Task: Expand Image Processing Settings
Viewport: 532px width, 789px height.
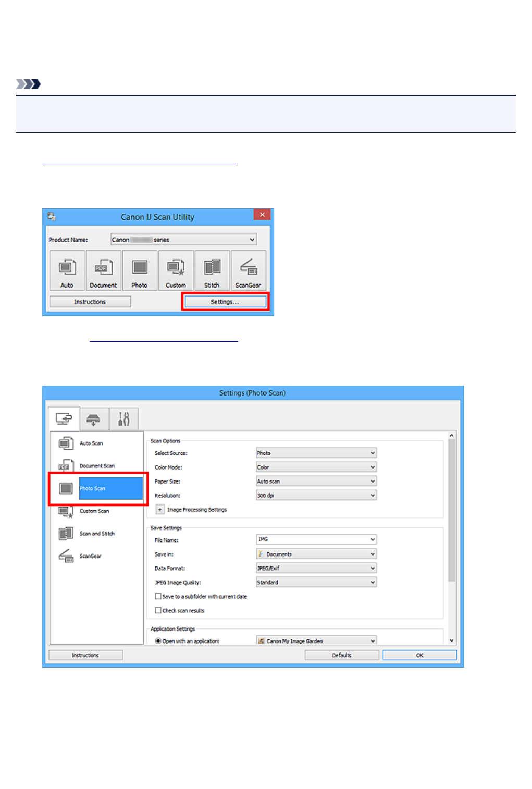Action: (x=160, y=510)
